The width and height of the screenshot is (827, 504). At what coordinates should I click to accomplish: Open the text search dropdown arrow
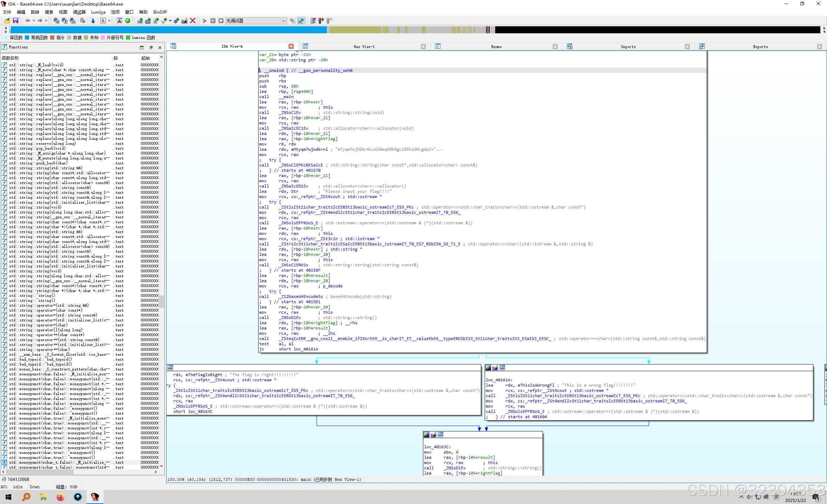pyautogui.click(x=109, y=20)
